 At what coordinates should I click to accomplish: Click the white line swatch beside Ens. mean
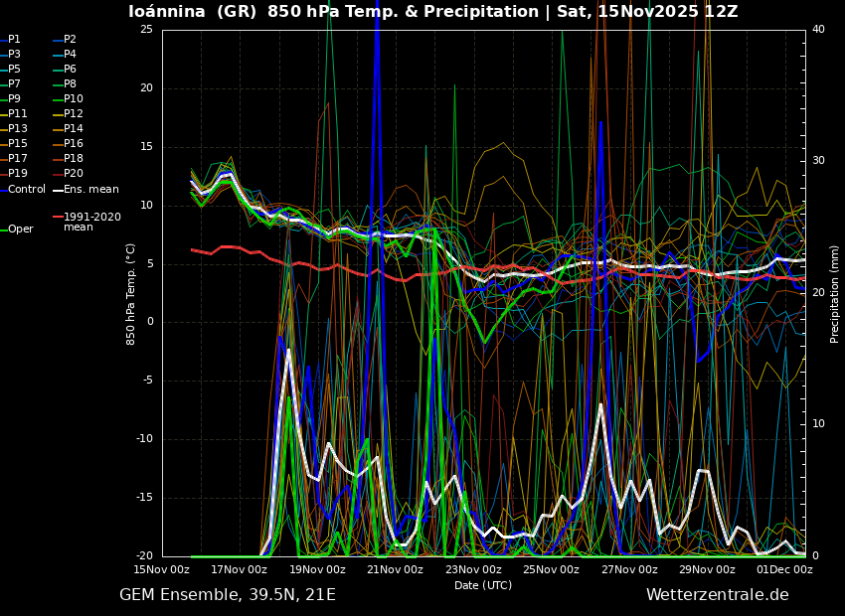point(58,190)
